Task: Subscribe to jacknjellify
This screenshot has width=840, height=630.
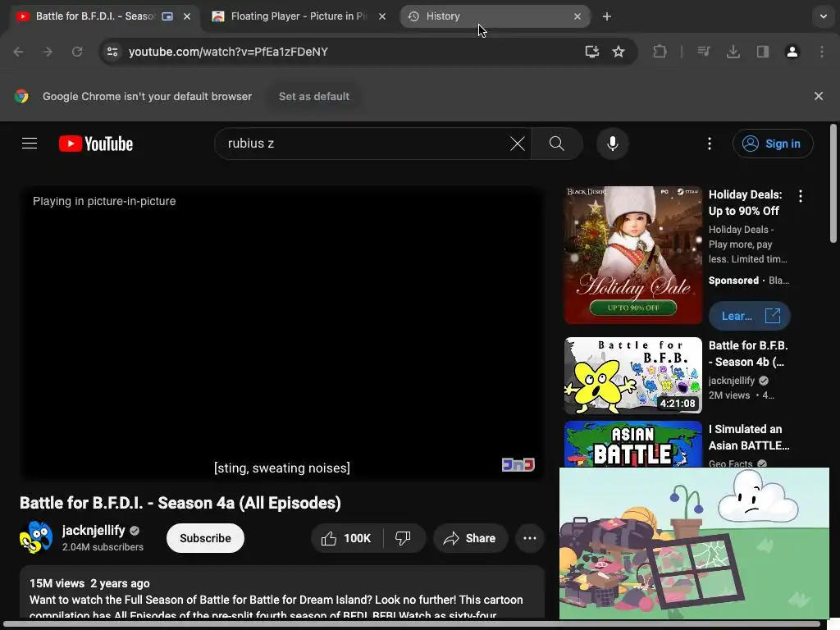Action: tap(205, 538)
